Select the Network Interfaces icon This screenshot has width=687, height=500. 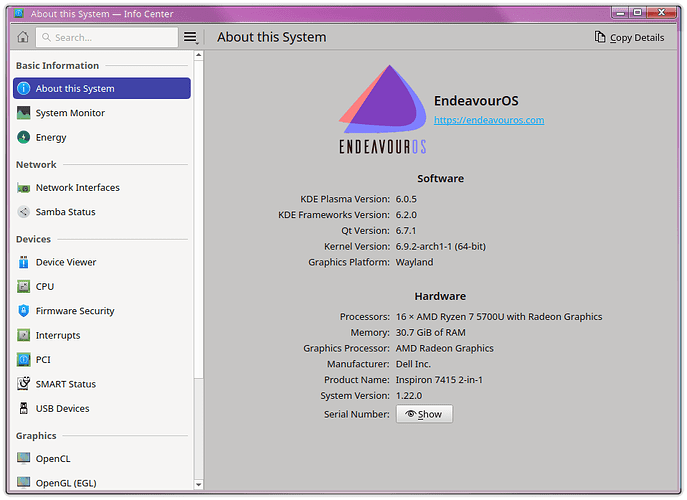click(x=24, y=188)
